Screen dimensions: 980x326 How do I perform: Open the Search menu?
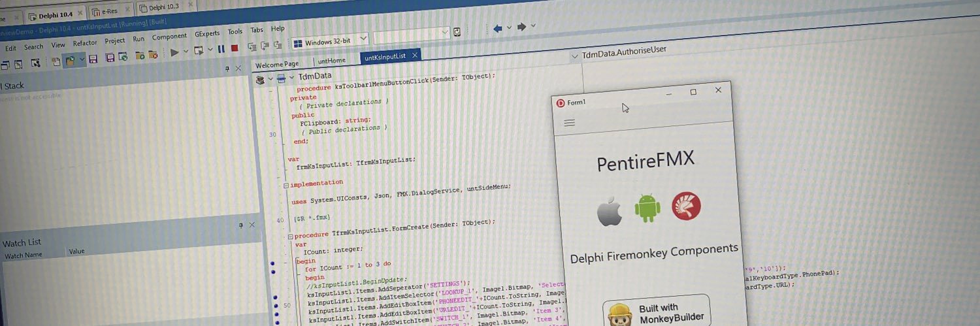[x=33, y=46]
